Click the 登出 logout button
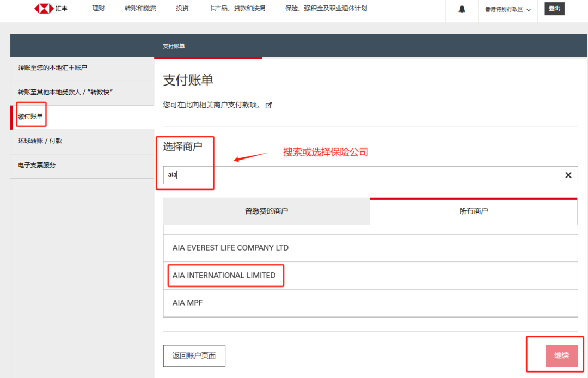Screen dimensions: 588x378 click(x=554, y=9)
